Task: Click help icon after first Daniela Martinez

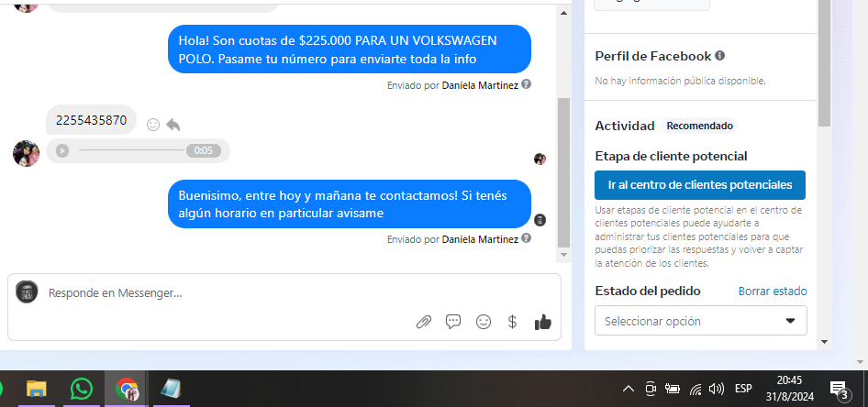Action: (x=527, y=84)
